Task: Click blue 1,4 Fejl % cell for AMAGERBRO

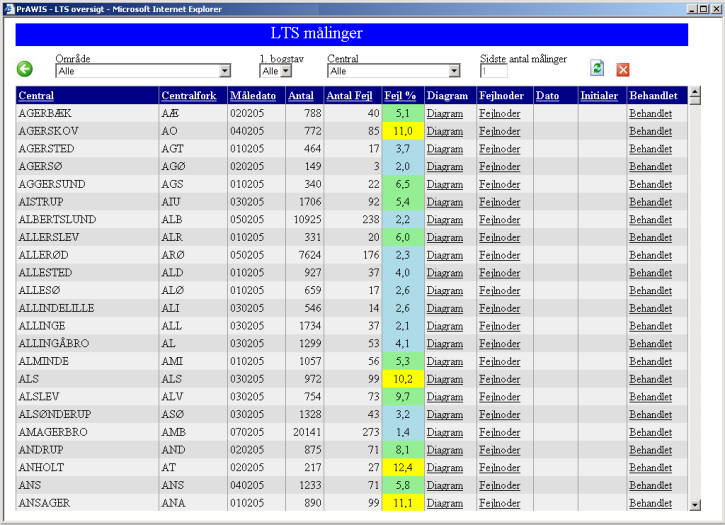Action: click(403, 432)
